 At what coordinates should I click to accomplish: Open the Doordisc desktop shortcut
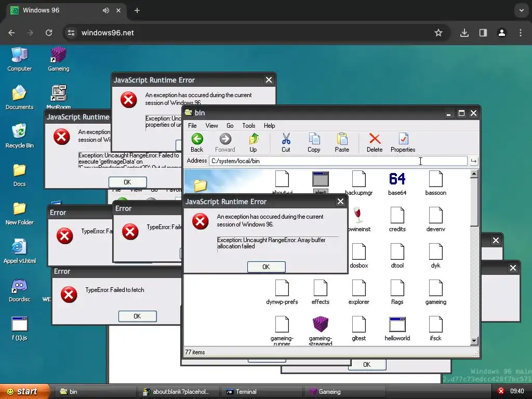[19, 290]
